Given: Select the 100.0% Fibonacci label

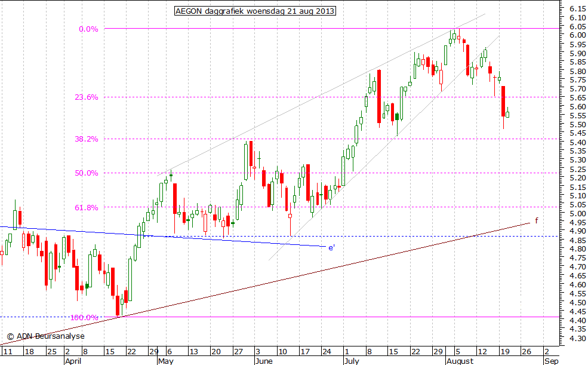Looking at the screenshot, I should point(84,317).
